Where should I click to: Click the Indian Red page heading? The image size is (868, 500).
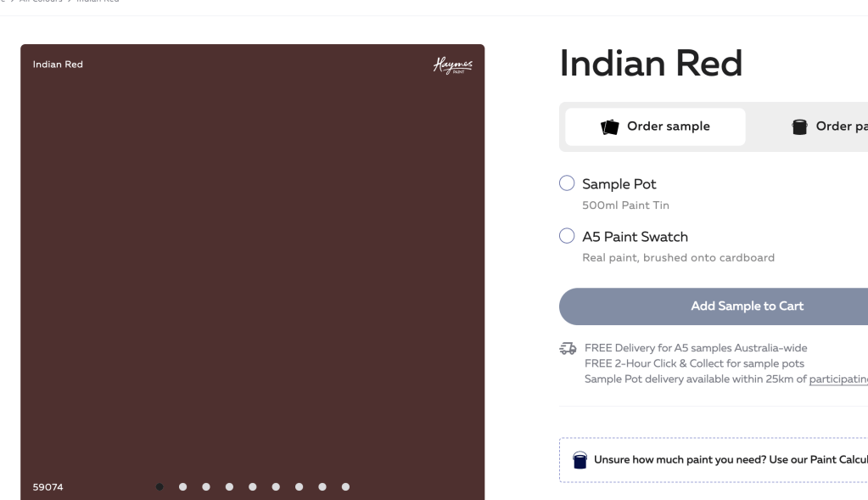[651, 64]
